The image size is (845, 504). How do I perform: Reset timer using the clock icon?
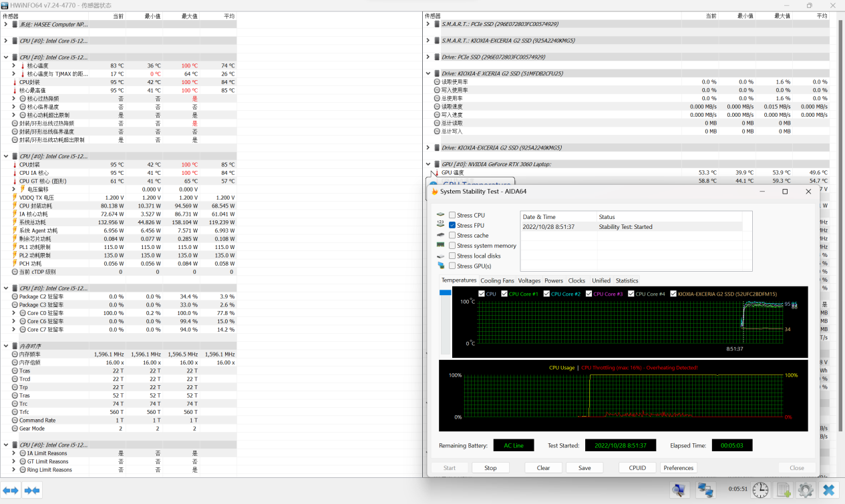point(760,491)
